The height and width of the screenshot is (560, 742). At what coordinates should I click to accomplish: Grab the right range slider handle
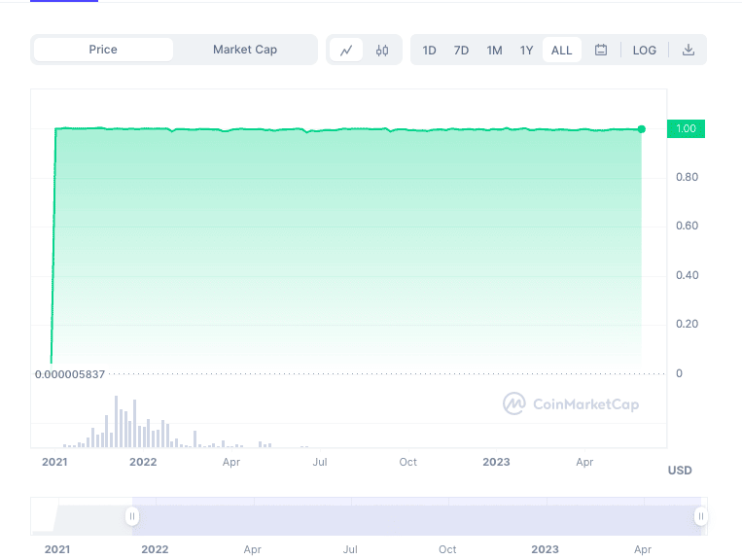(x=701, y=516)
